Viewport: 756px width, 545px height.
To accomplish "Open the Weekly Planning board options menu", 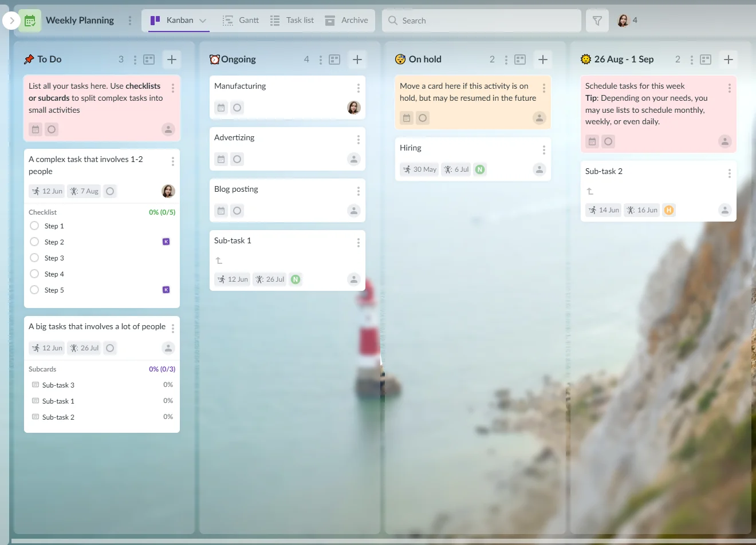I will [130, 21].
